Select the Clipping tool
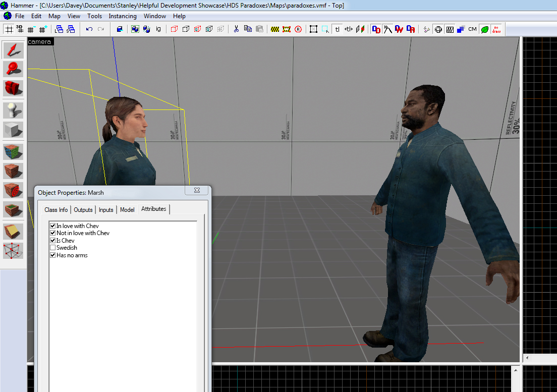 tap(13, 232)
